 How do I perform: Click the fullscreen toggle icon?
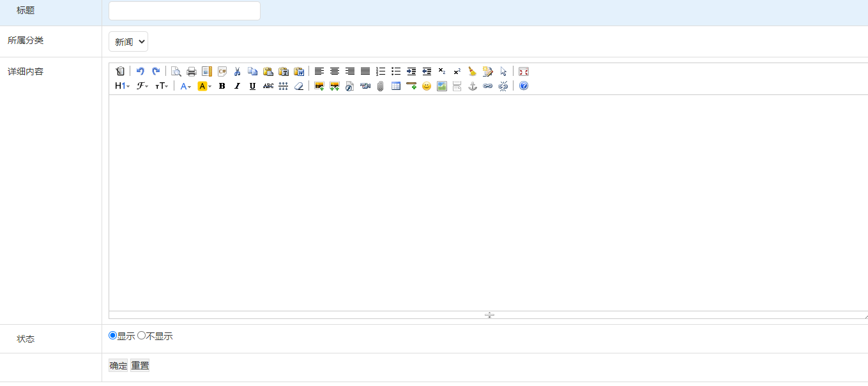coord(523,71)
